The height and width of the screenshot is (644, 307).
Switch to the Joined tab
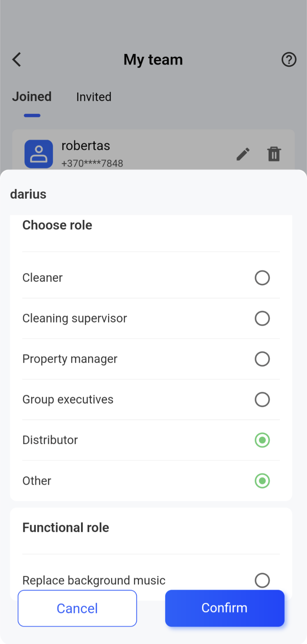click(32, 97)
